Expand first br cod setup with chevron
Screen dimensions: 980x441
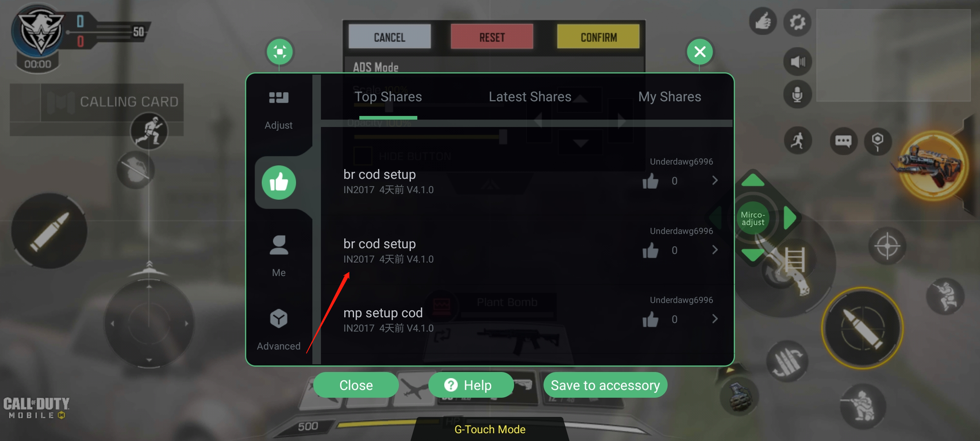tap(715, 180)
